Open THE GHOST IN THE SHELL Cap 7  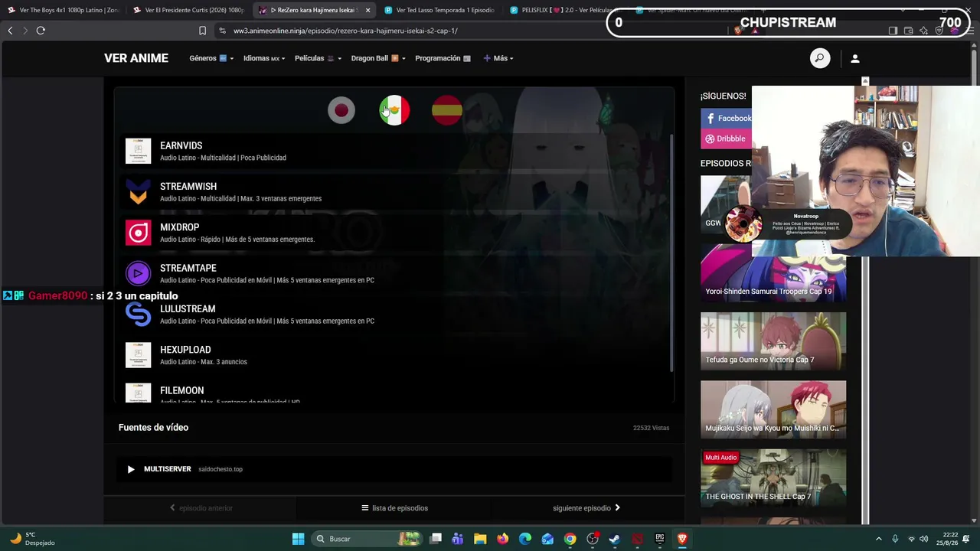[773, 478]
